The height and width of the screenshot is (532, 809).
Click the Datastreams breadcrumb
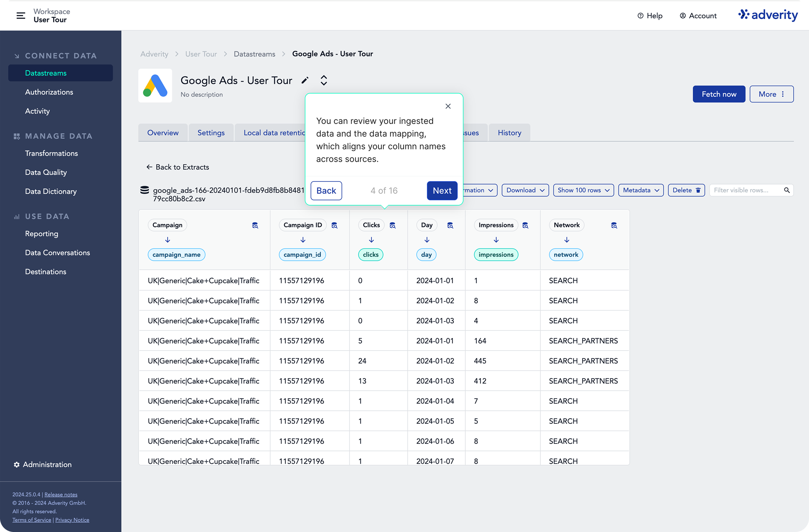(x=254, y=54)
